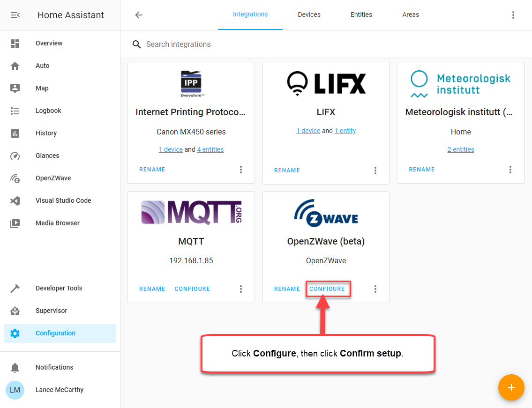
Task: Switch to the Entities tab
Action: click(x=361, y=15)
